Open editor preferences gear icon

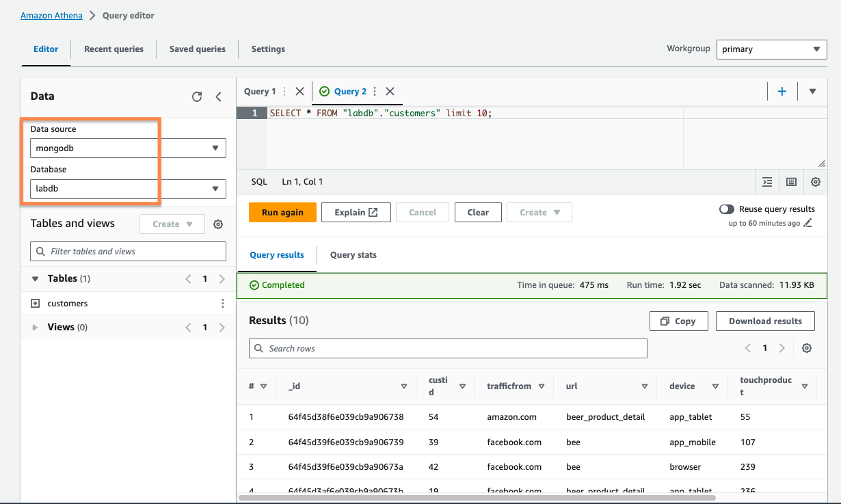(x=816, y=182)
